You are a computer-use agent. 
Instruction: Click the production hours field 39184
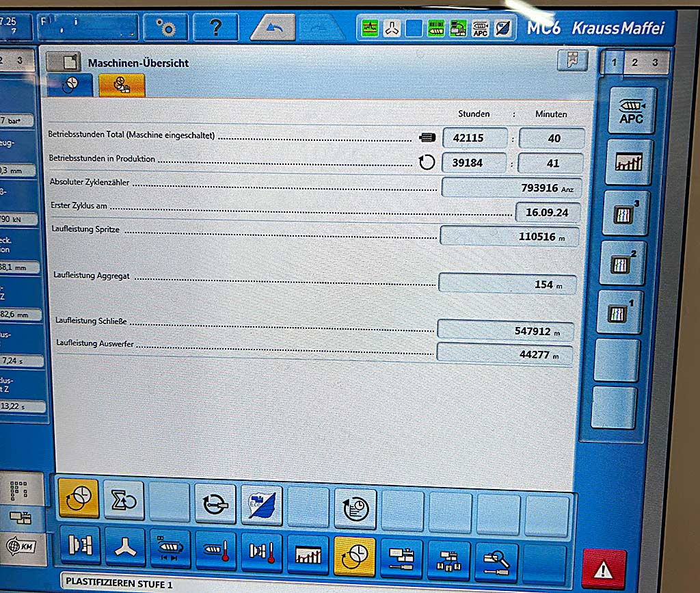pos(474,163)
